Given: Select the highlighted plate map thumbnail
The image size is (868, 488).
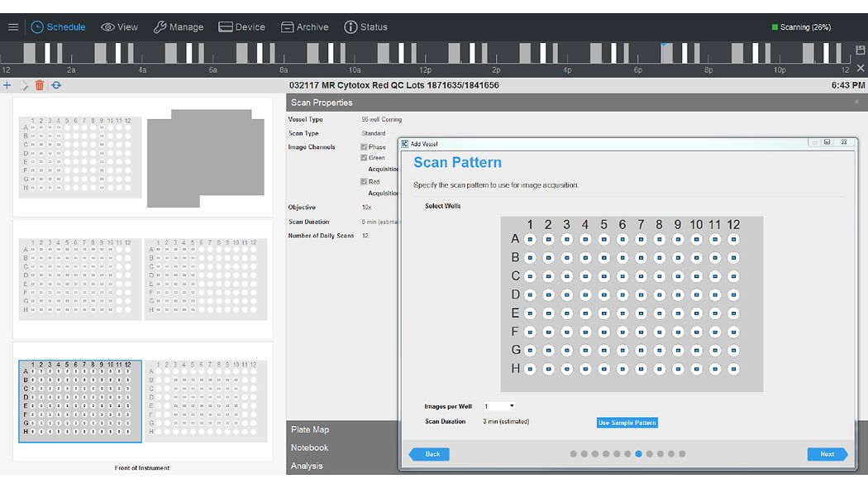Looking at the screenshot, I should point(79,400).
